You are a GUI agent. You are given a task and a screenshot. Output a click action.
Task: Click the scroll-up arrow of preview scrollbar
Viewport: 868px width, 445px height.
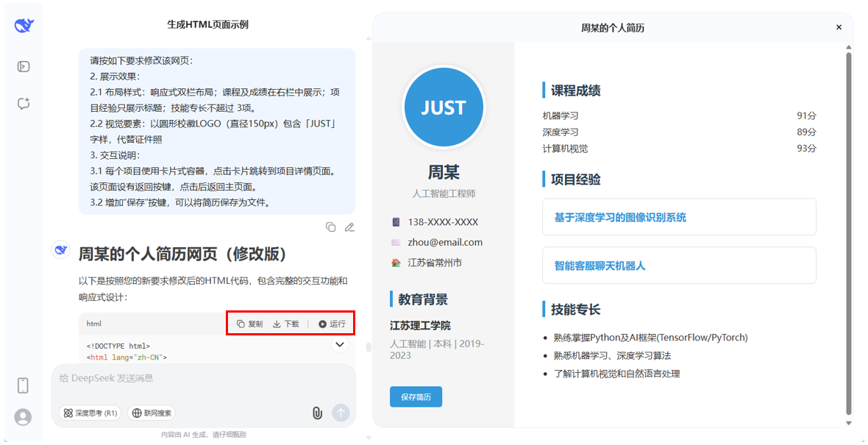(849, 47)
